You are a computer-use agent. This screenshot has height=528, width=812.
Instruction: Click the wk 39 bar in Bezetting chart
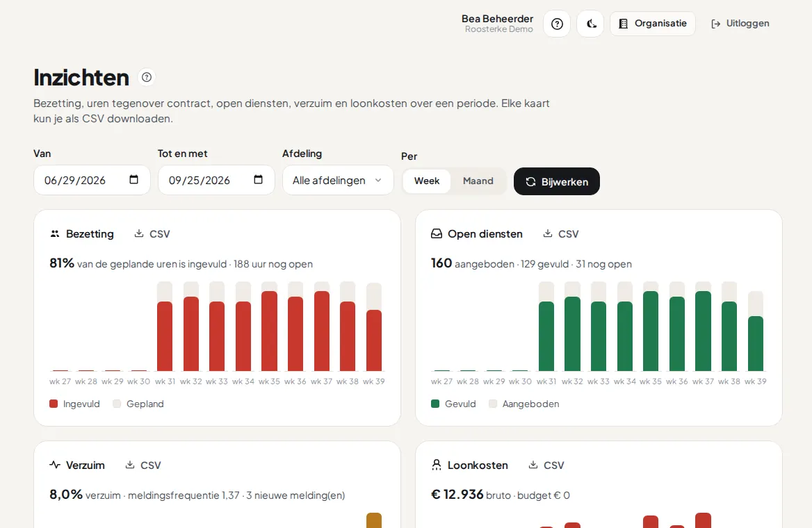click(x=374, y=340)
